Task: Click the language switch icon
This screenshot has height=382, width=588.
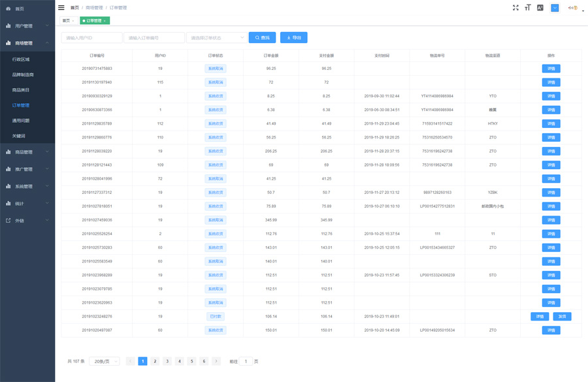Action: click(x=540, y=8)
